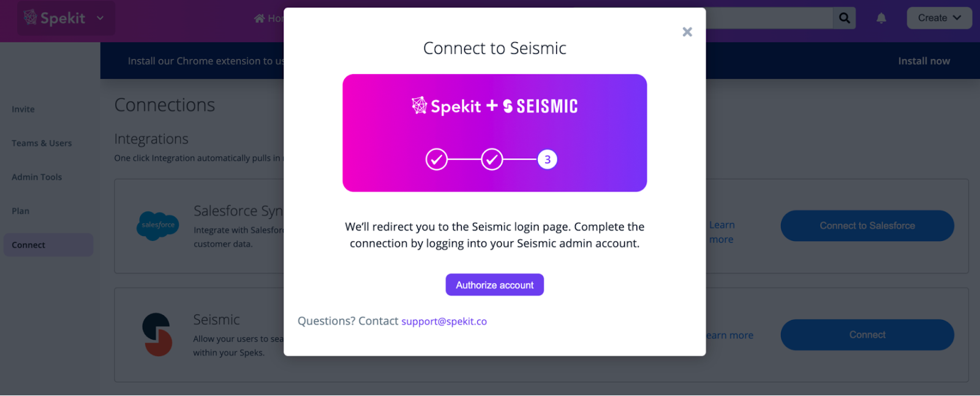Expand the Spekit workspace dropdown chevron
Image resolution: width=980 pixels, height=396 pixels.
[100, 18]
